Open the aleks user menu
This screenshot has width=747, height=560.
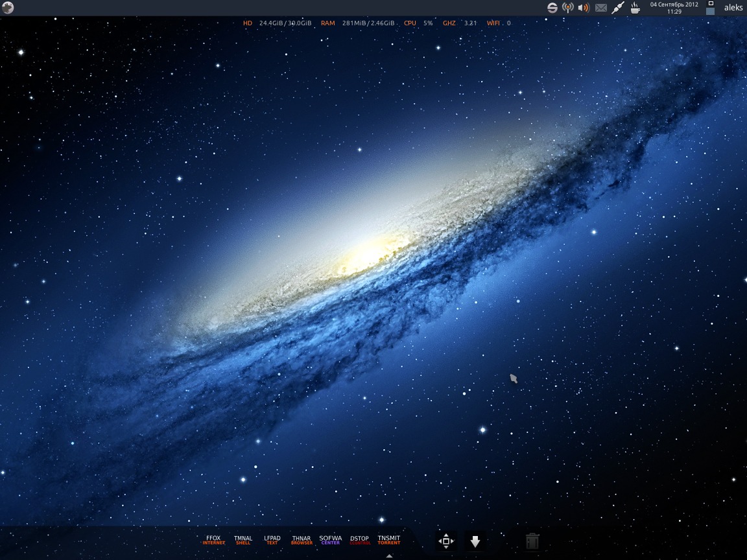tap(733, 8)
